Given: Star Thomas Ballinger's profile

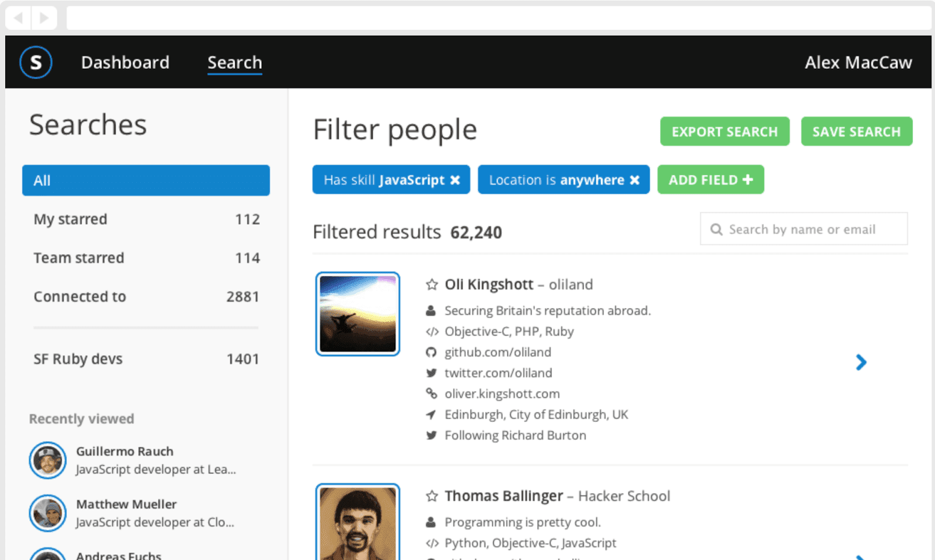Looking at the screenshot, I should coord(431,496).
